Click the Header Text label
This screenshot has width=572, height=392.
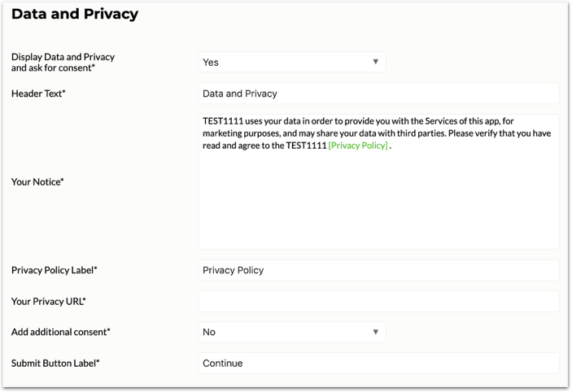(x=38, y=94)
